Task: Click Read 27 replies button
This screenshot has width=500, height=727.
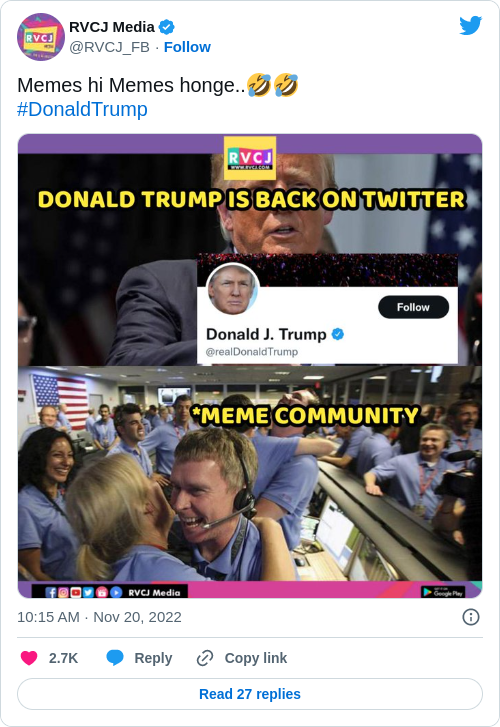Action: tap(250, 694)
